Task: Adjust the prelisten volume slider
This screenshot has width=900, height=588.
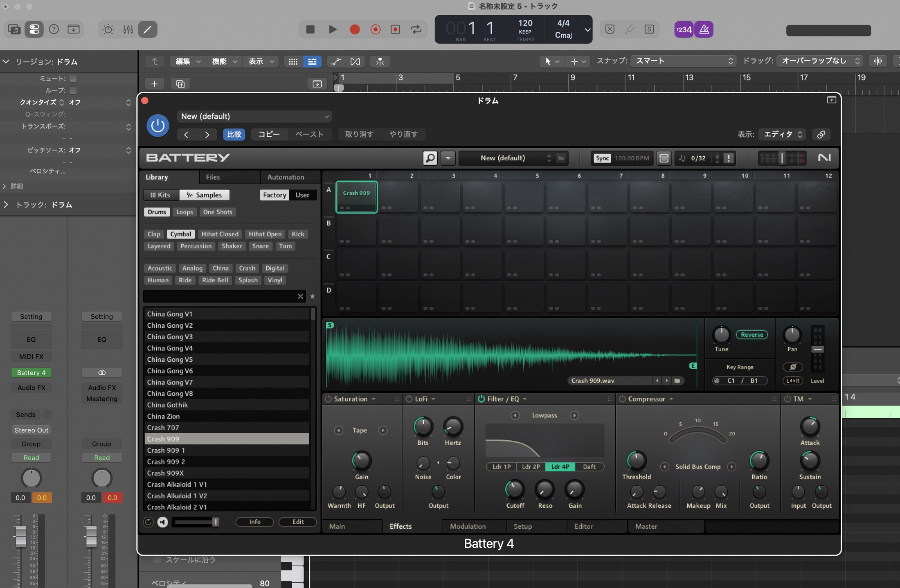Action: click(196, 522)
